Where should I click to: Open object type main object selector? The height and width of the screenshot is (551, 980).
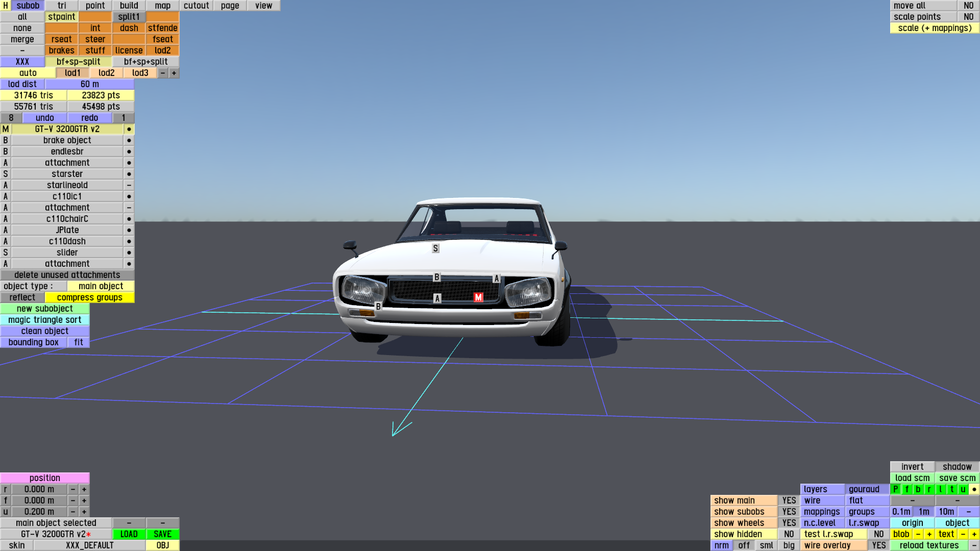tap(101, 286)
